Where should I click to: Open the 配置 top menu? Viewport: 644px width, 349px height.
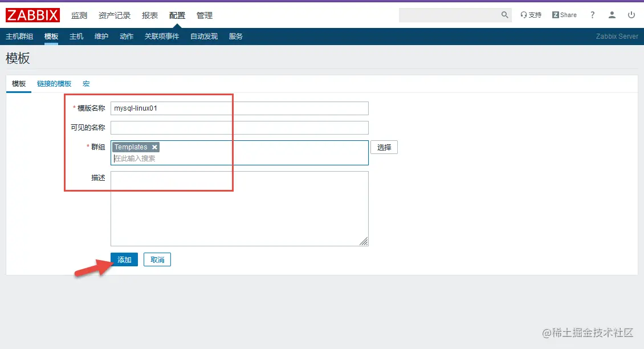(177, 15)
